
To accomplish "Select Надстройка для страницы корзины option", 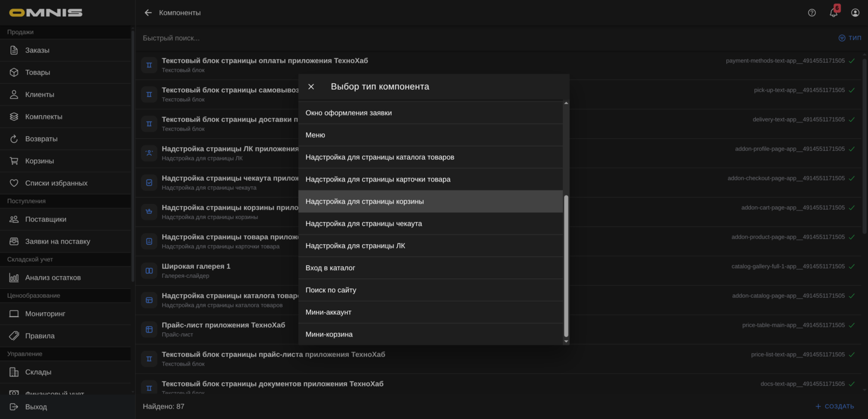I will pyautogui.click(x=365, y=201).
